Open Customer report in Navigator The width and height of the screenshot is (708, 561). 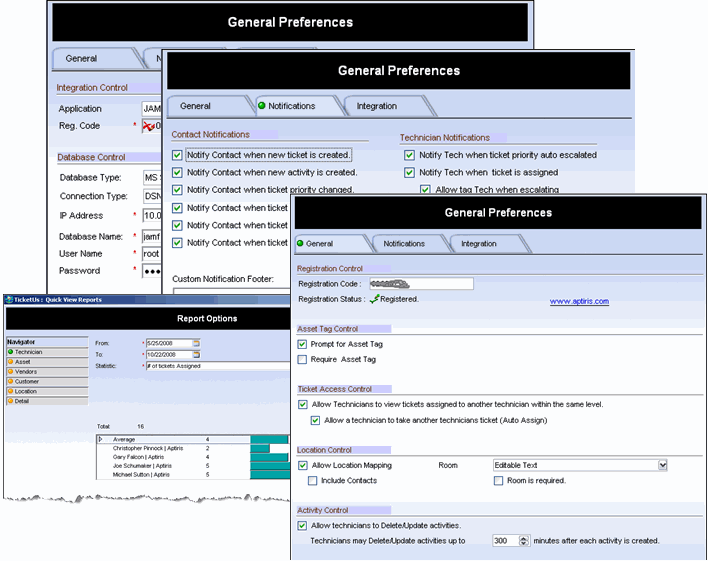(x=28, y=381)
